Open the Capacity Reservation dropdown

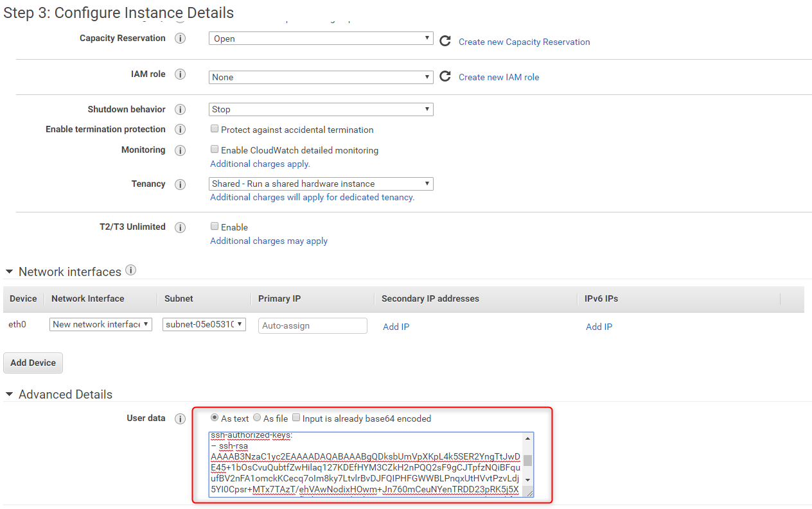[321, 39]
